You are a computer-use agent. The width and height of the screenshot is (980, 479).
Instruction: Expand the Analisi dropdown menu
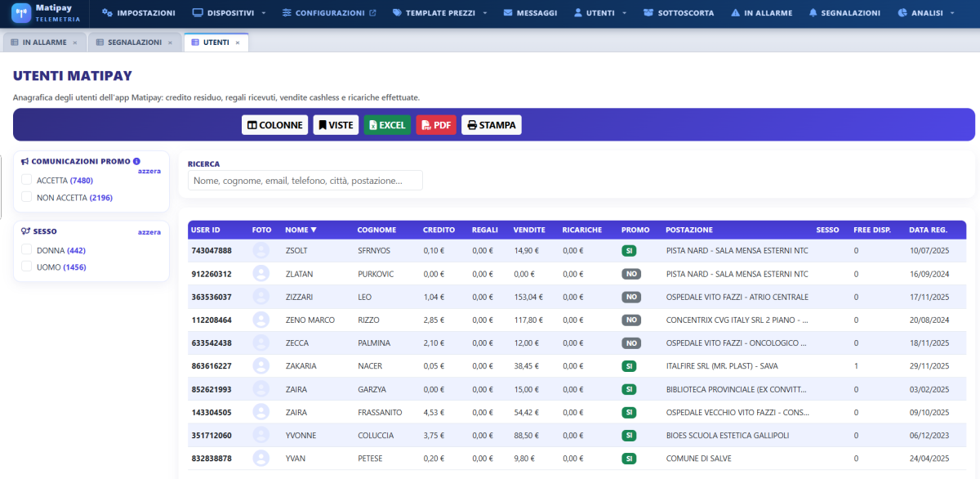point(925,13)
